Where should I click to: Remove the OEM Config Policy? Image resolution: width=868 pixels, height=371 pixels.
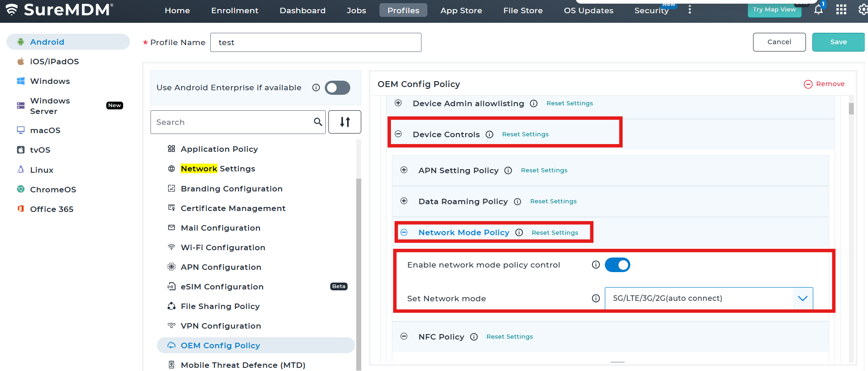824,84
